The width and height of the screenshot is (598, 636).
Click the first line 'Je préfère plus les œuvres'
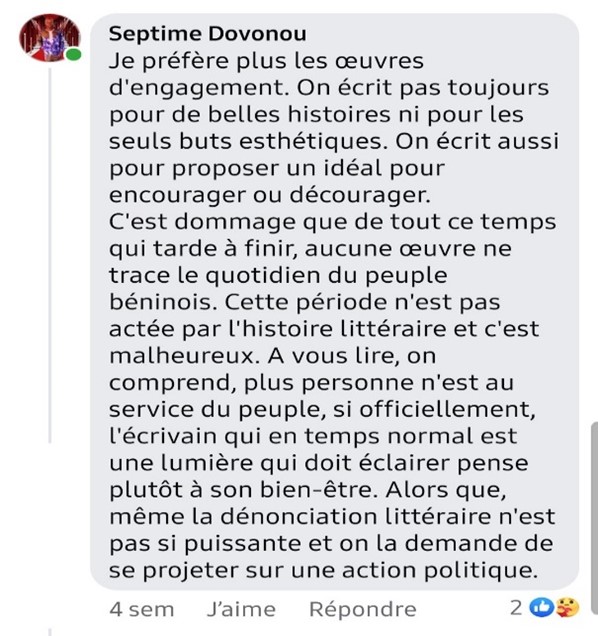coord(266,61)
